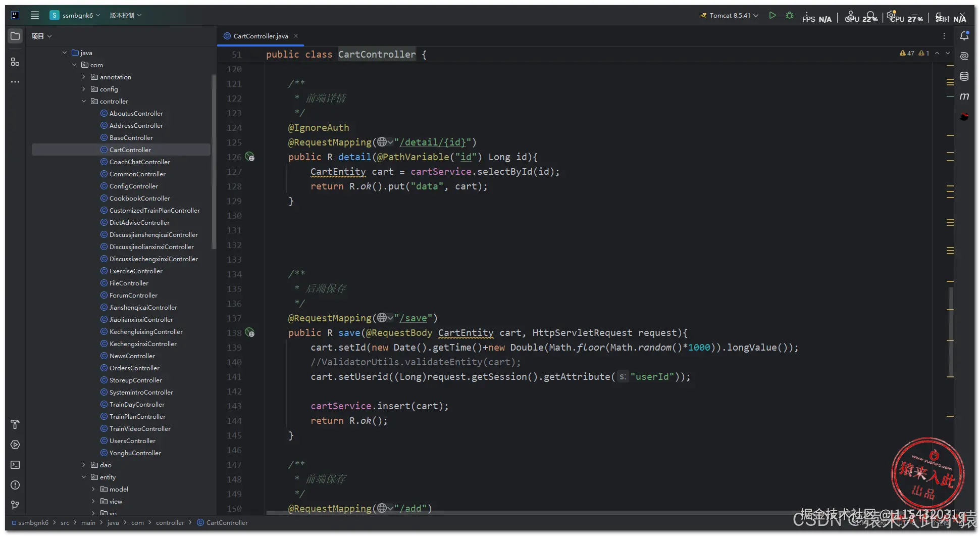
Task: Open editor tab options menu
Action: (944, 36)
